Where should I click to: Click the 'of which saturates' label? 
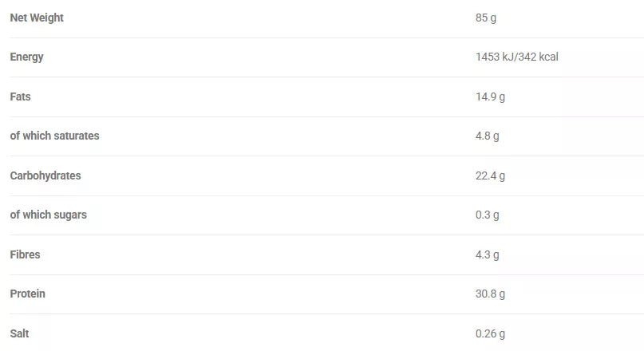coord(54,136)
